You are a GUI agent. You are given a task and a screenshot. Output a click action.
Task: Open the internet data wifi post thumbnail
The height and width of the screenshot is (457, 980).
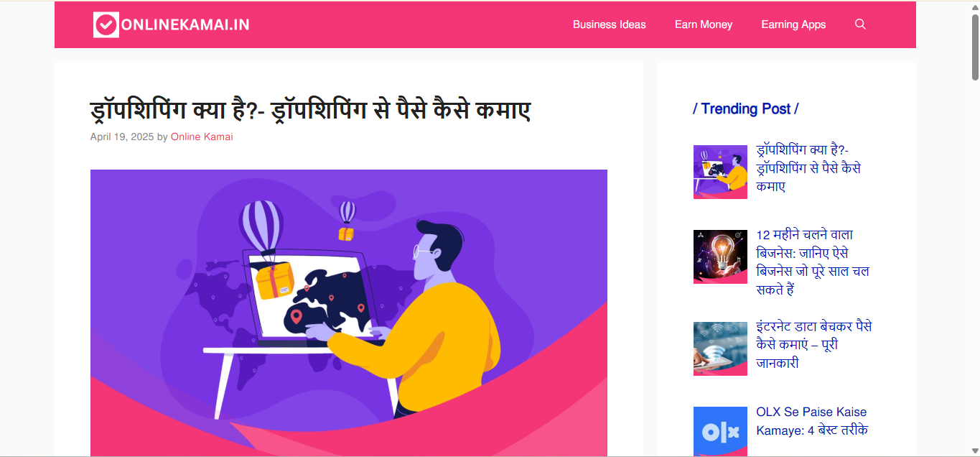point(720,348)
